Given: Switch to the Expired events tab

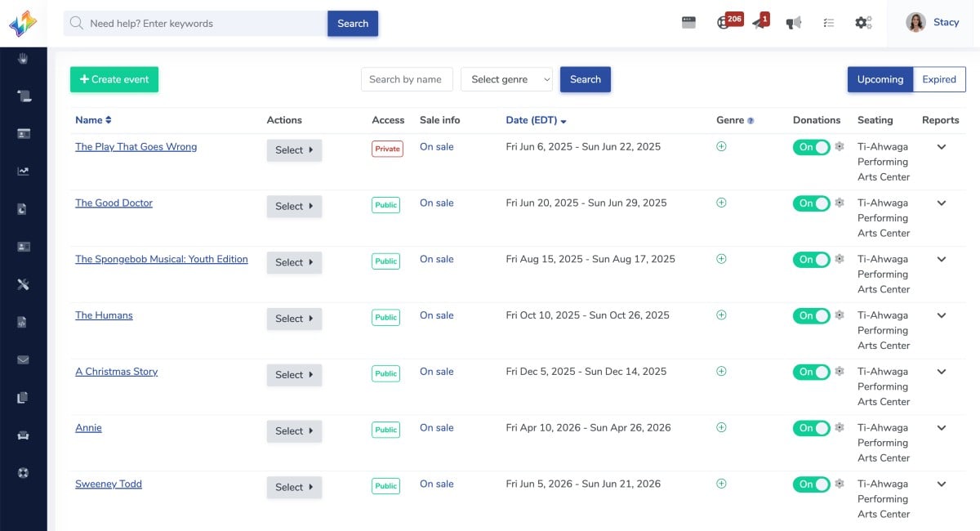Looking at the screenshot, I should point(939,79).
